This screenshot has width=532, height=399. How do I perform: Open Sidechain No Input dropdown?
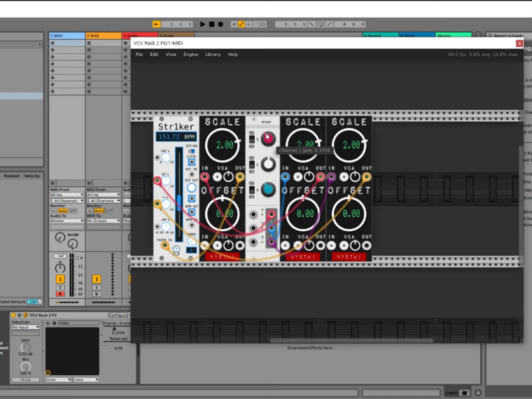coord(26,327)
